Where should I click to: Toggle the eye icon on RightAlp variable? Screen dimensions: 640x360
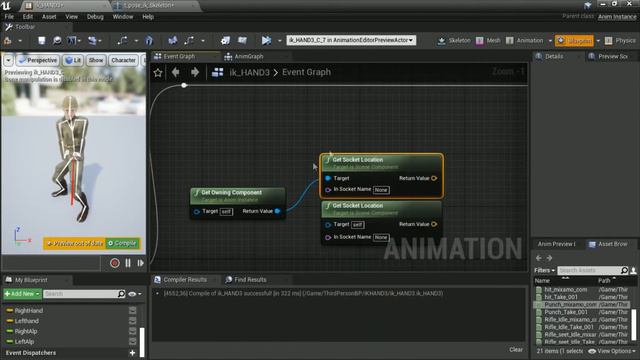pyautogui.click(x=133, y=331)
